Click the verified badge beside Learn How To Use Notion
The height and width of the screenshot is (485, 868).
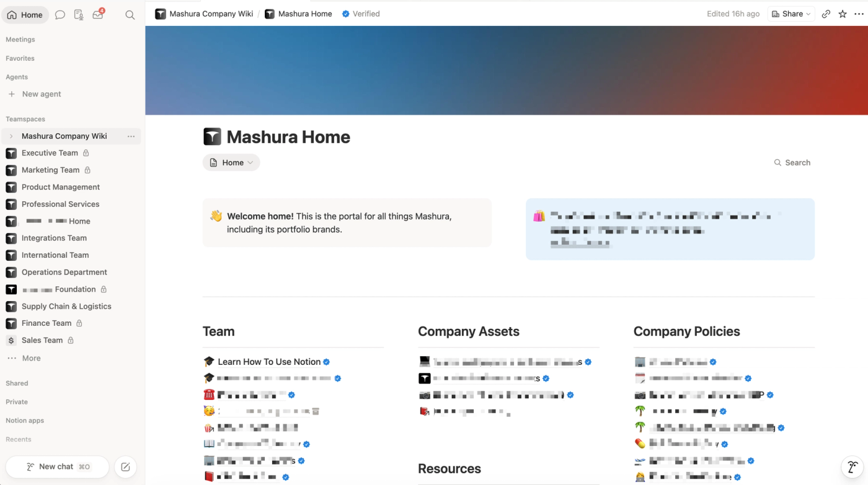click(327, 362)
